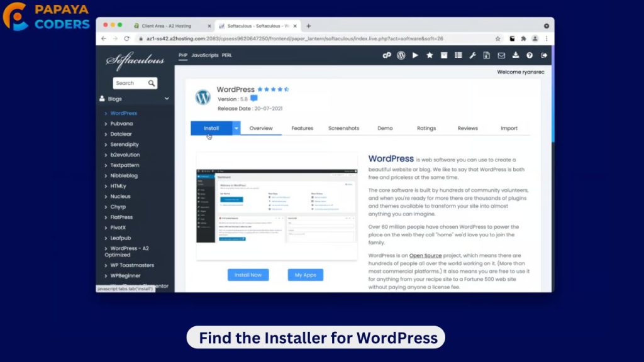Click the download sync icon in toolbar
Screen dimensions: 644x362
[x=516, y=55]
